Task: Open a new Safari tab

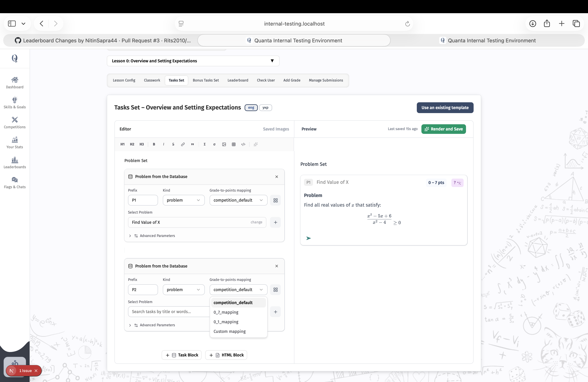Action: click(562, 24)
